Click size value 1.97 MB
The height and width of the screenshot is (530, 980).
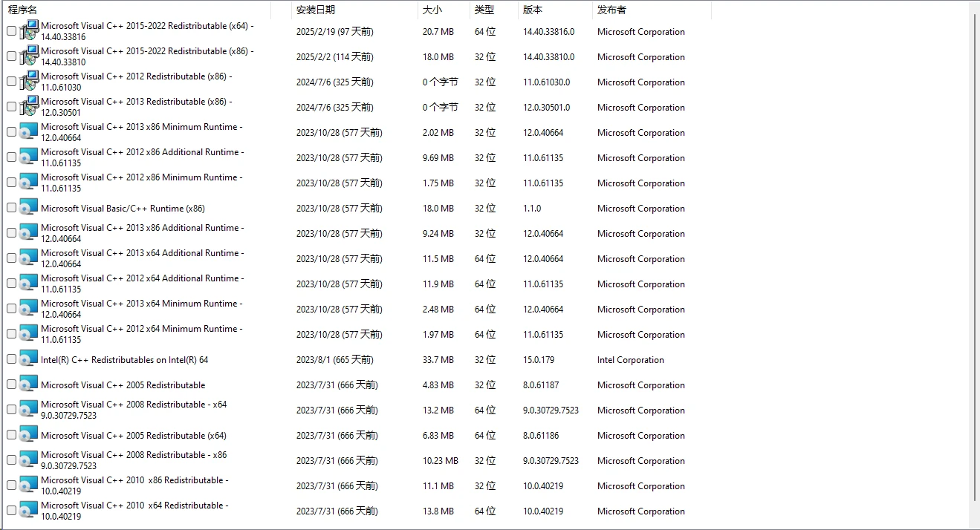pos(438,335)
